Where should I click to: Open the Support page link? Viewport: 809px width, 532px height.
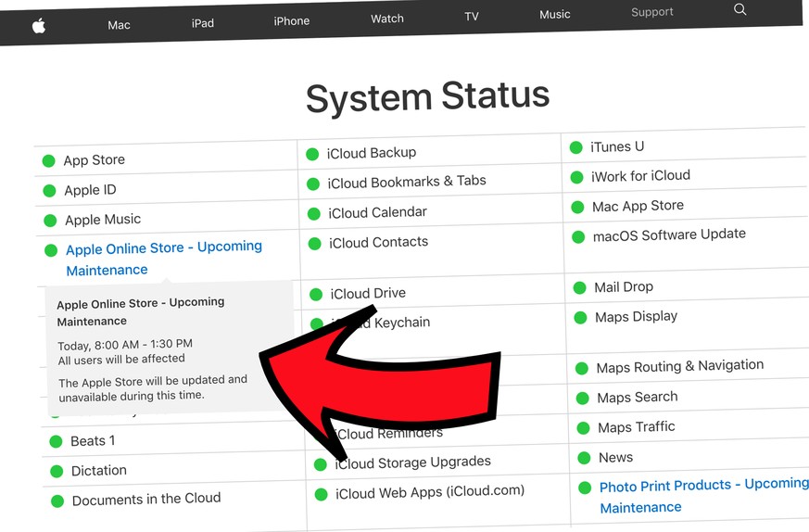(x=651, y=12)
